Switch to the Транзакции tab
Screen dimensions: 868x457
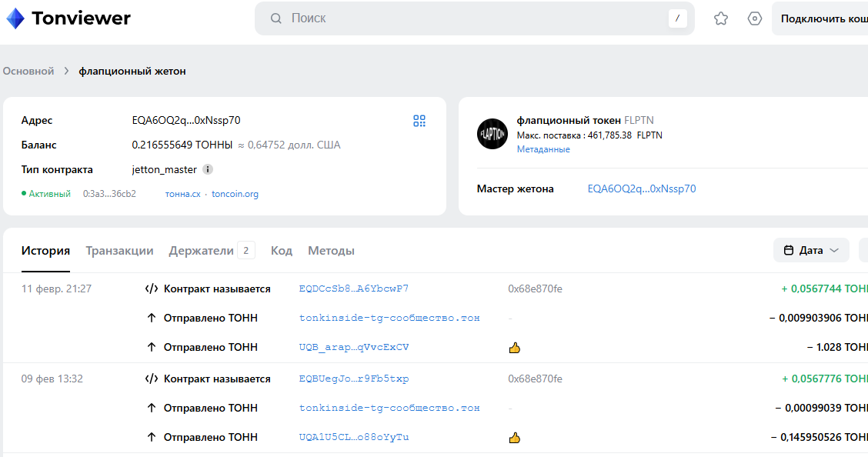tap(119, 251)
